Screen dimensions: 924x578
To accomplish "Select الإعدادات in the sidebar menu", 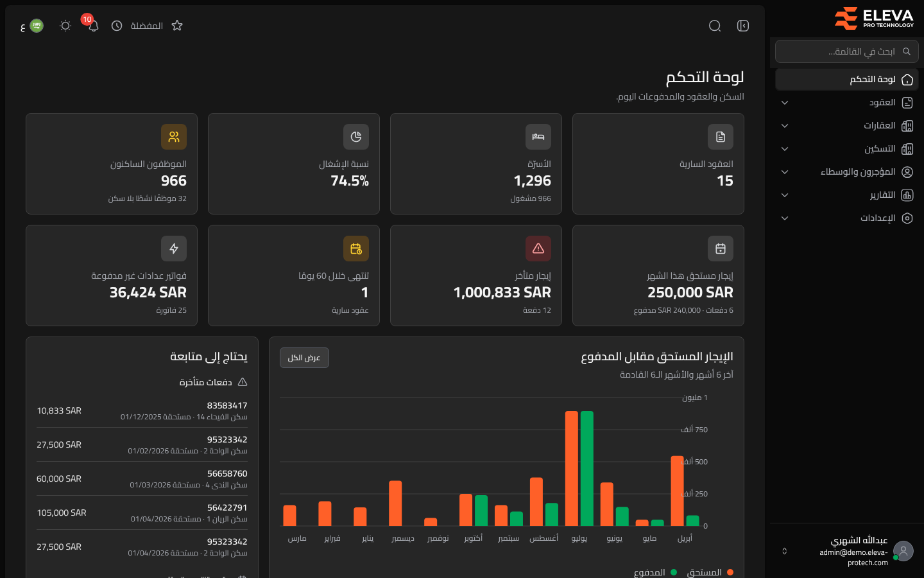I will (847, 218).
